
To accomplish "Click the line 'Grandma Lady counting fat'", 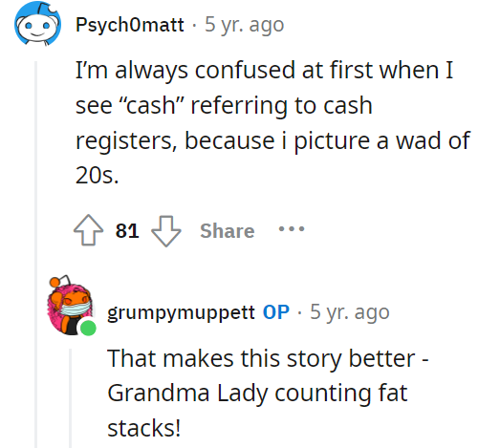I will coord(257,394).
